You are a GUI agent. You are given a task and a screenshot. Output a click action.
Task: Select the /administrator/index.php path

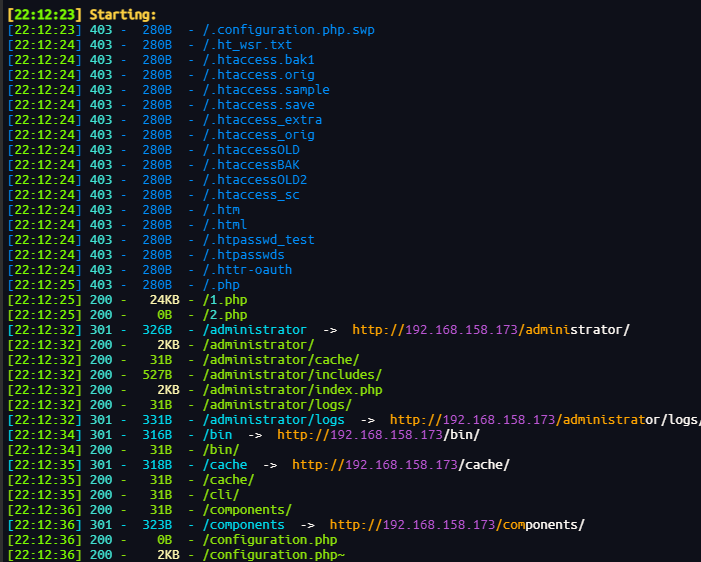(x=292, y=390)
